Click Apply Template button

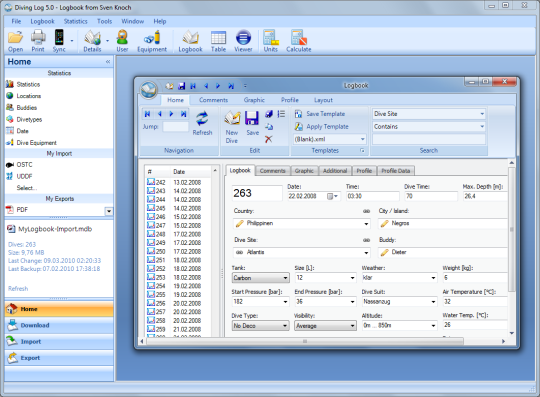click(322, 127)
